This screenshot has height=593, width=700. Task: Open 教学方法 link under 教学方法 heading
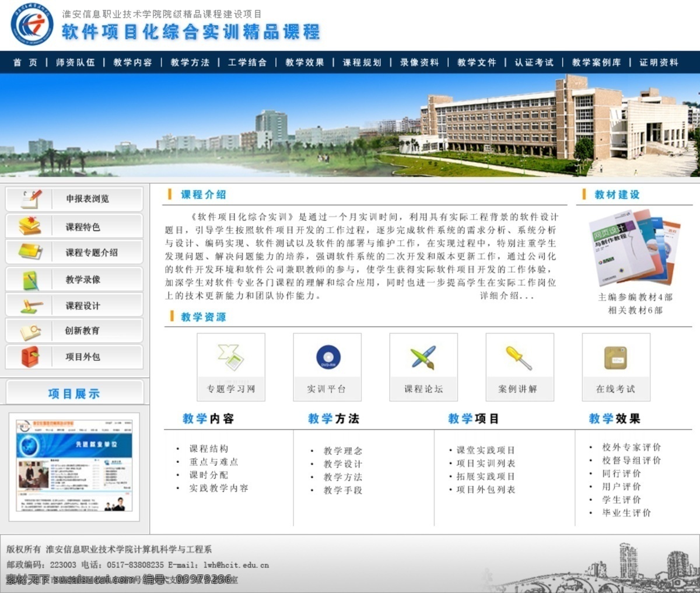click(x=343, y=477)
